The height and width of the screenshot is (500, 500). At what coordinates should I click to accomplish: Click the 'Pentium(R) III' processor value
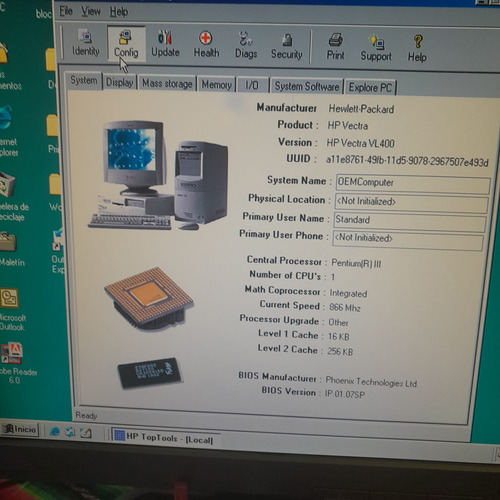coord(356,263)
